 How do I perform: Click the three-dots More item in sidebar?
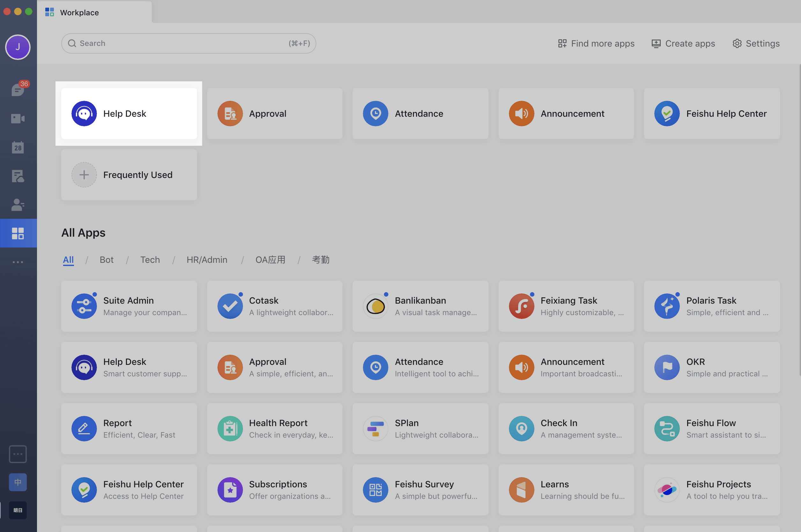pos(18,262)
